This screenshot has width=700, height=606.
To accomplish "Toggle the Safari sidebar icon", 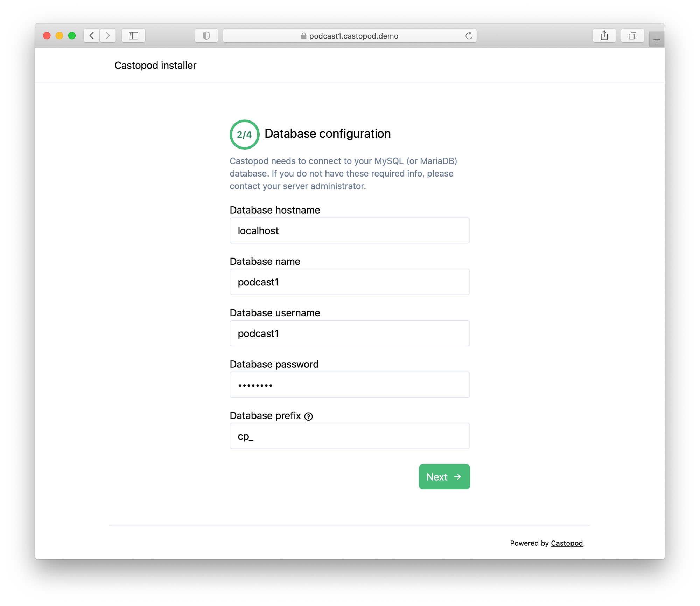I will coord(133,36).
